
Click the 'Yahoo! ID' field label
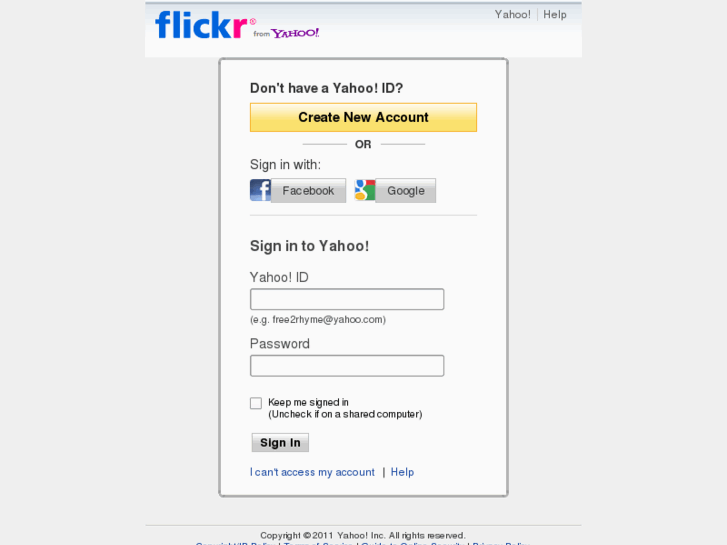coord(279,277)
